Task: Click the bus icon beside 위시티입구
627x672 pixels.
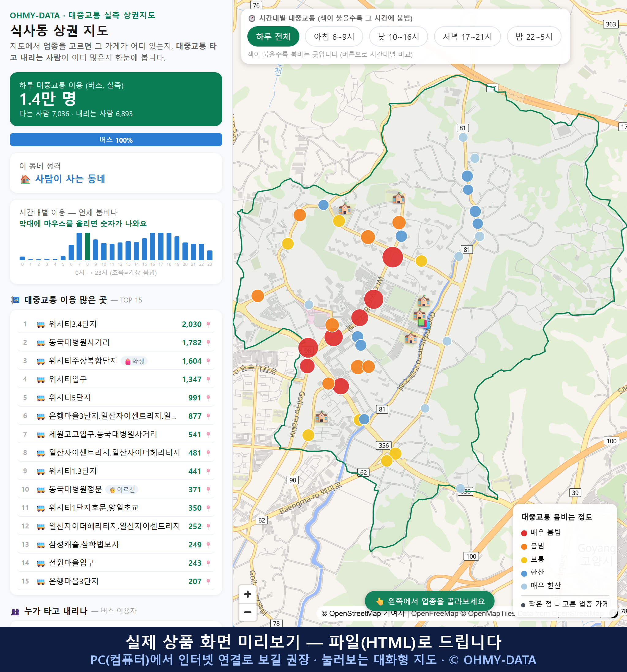Action: click(x=40, y=380)
